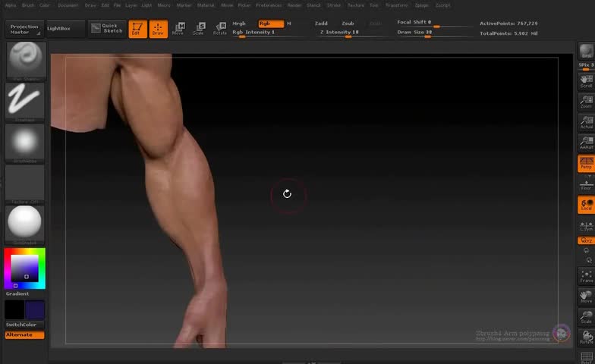595x364 pixels.
Task: Open the Tool menu
Action: point(374,5)
